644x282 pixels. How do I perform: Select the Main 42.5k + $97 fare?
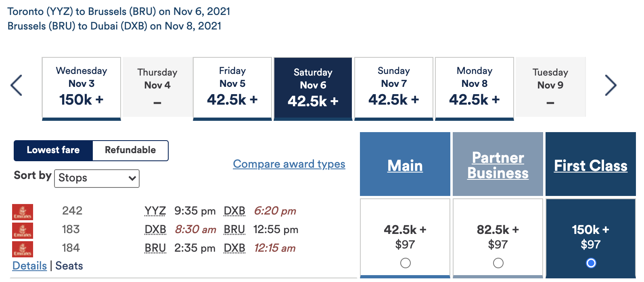(x=405, y=263)
